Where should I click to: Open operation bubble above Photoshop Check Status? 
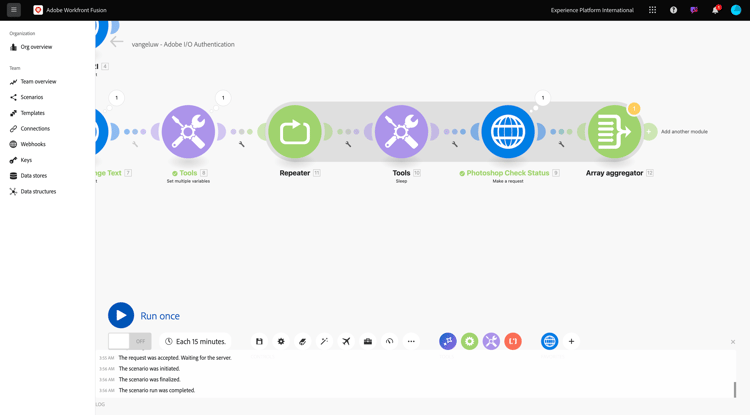(x=542, y=98)
